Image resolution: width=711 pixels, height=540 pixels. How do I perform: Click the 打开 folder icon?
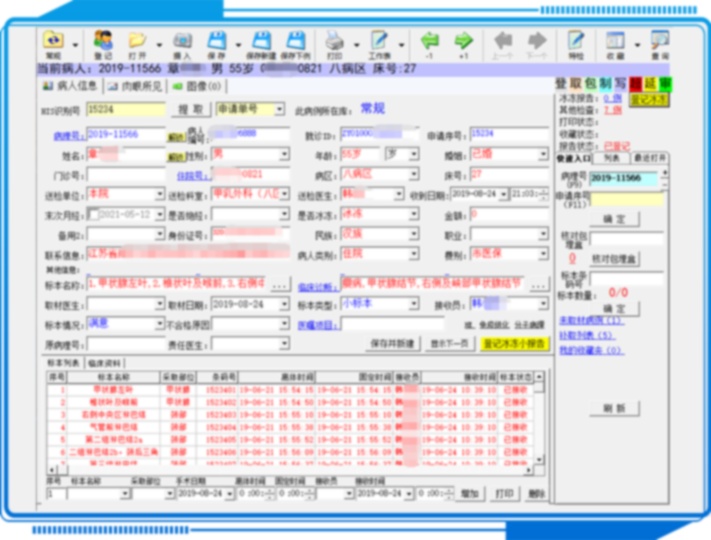point(137,42)
